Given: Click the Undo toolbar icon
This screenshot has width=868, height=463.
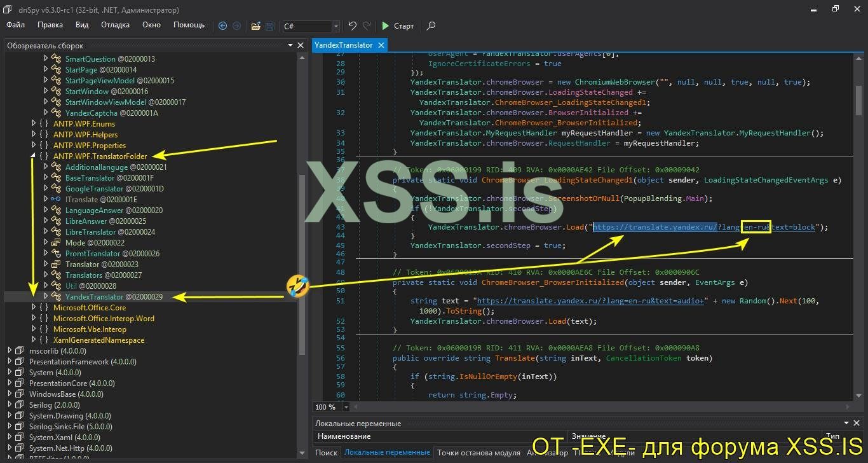Looking at the screenshot, I should pyautogui.click(x=353, y=26).
